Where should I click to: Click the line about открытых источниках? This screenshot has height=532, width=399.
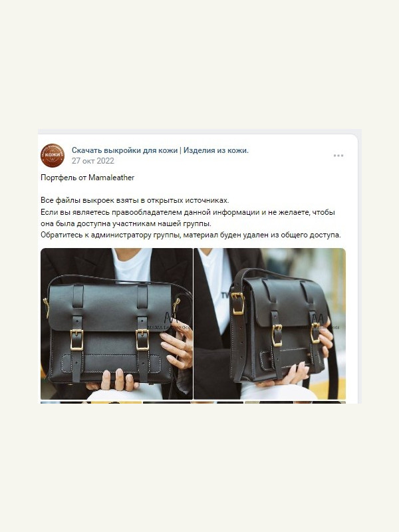(x=135, y=200)
